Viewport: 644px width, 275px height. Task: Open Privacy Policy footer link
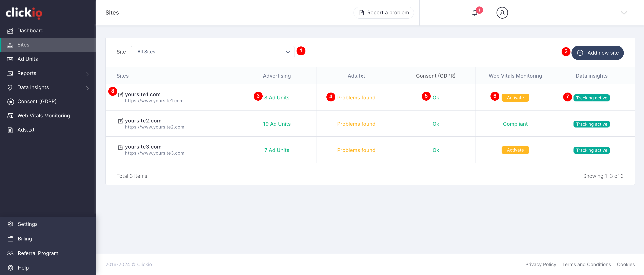541,264
